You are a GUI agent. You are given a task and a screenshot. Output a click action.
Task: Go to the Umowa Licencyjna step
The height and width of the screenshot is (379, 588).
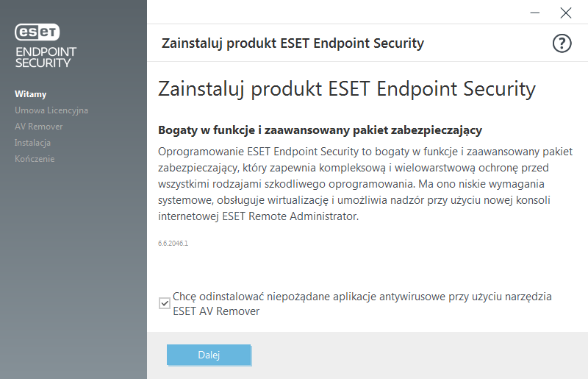point(51,110)
